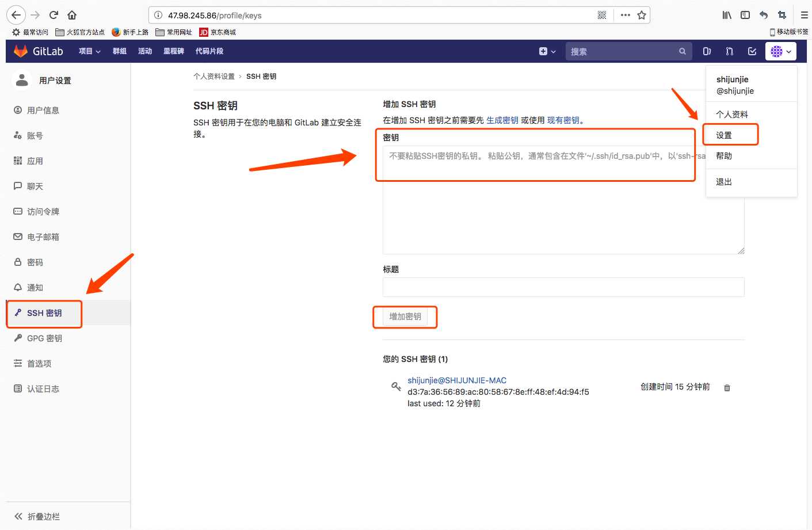Image resolution: width=812 pixels, height=530 pixels.
Task: Open 里程碑 in the navbar
Action: point(174,51)
